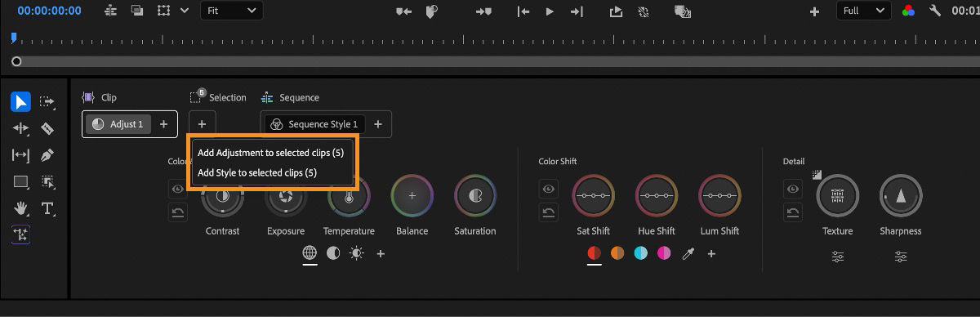Choose Add Adjustment to selected clips (5)
Viewport: 980px width, 317px height.
(270, 153)
